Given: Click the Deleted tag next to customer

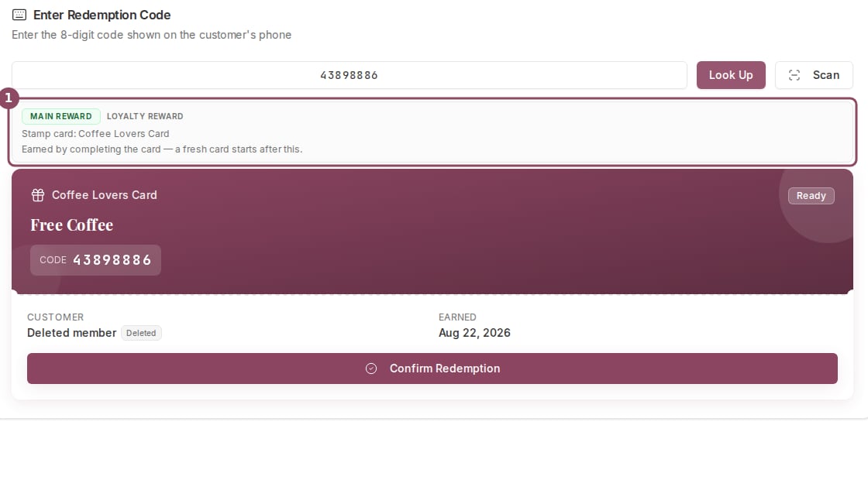Looking at the screenshot, I should pyautogui.click(x=141, y=333).
